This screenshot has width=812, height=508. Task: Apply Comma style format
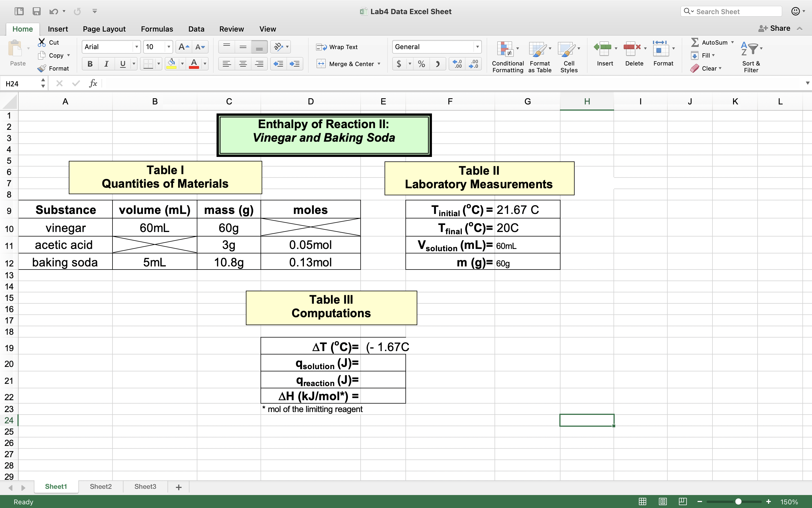tap(438, 64)
